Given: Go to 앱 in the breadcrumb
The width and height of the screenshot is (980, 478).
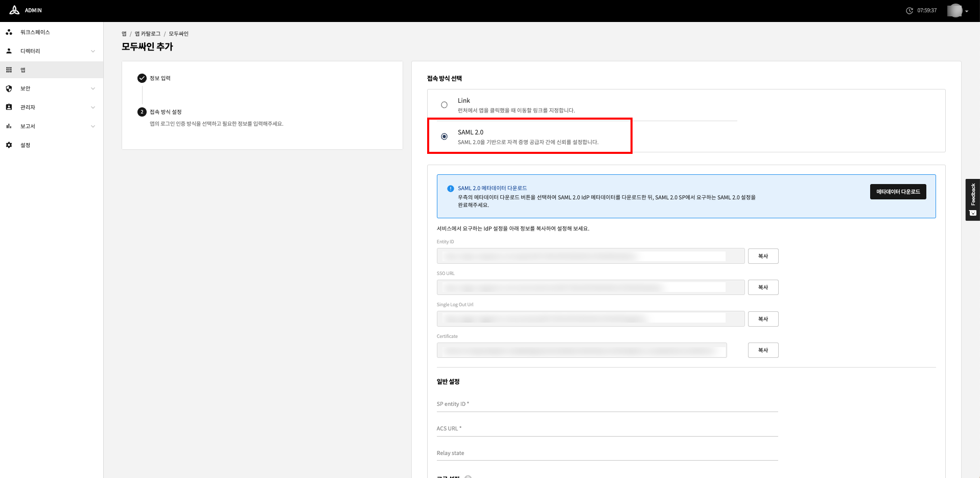Looking at the screenshot, I should pyautogui.click(x=124, y=34).
